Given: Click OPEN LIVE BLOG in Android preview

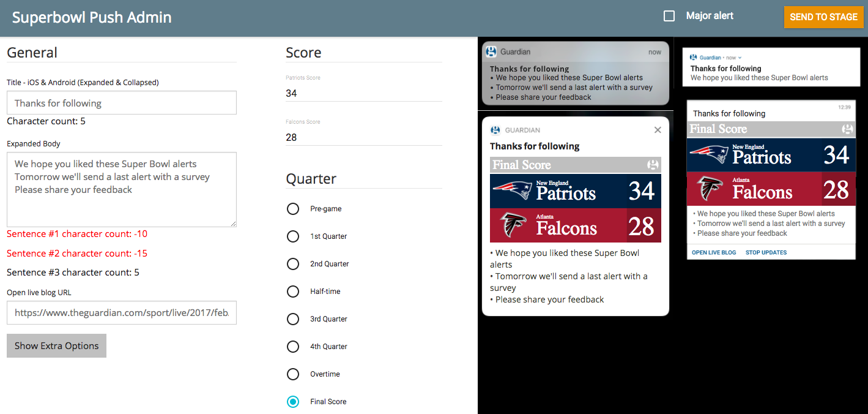Looking at the screenshot, I should pyautogui.click(x=714, y=252).
